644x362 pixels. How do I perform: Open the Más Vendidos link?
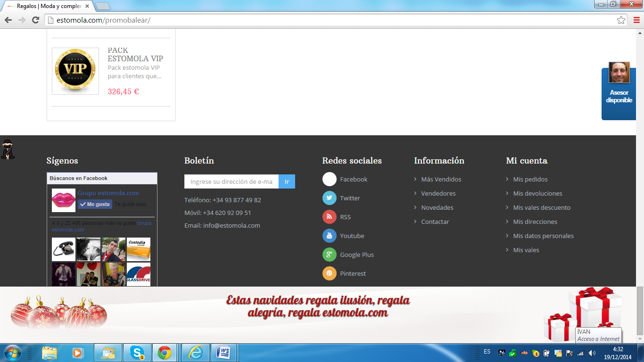441,179
